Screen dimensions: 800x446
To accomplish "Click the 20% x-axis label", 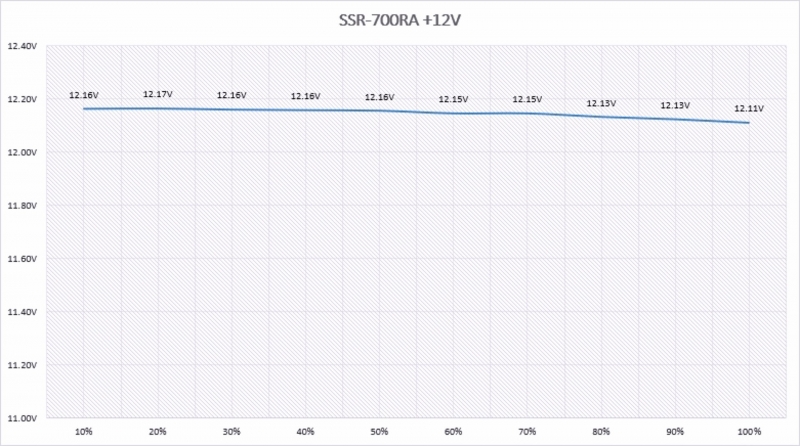I will point(158,432).
